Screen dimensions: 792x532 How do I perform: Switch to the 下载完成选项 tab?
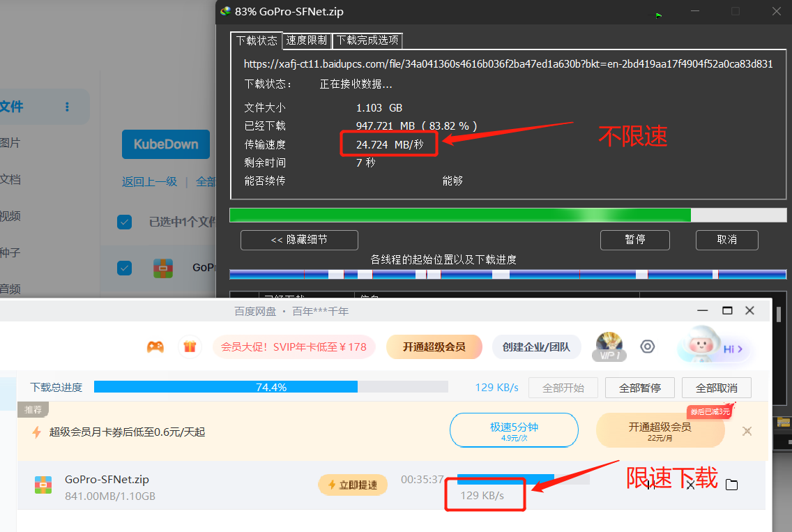click(367, 40)
